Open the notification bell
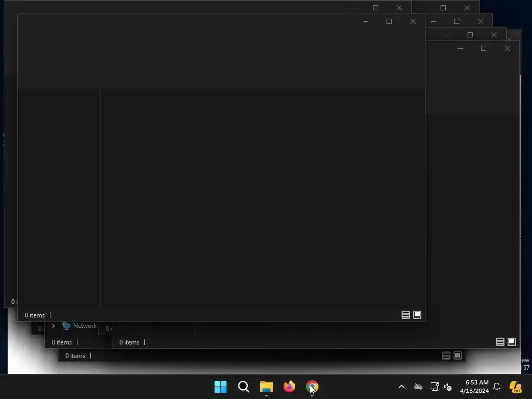This screenshot has width=532, height=399. (x=497, y=387)
